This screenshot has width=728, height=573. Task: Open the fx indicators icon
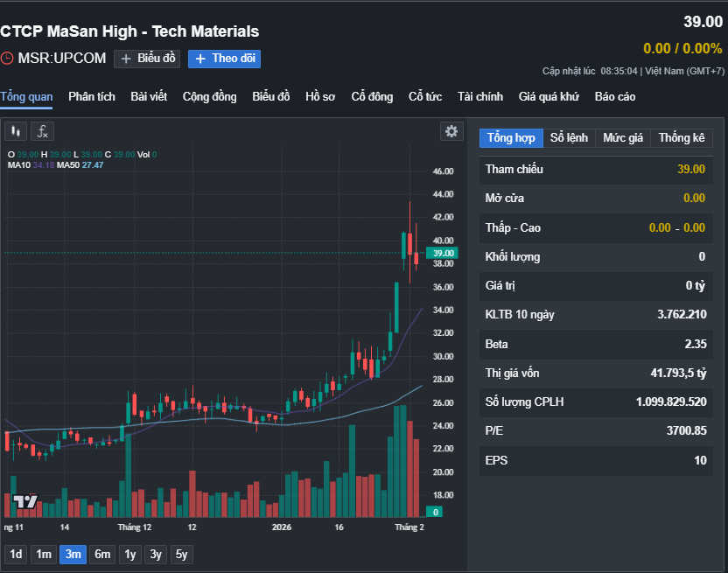tap(42, 131)
